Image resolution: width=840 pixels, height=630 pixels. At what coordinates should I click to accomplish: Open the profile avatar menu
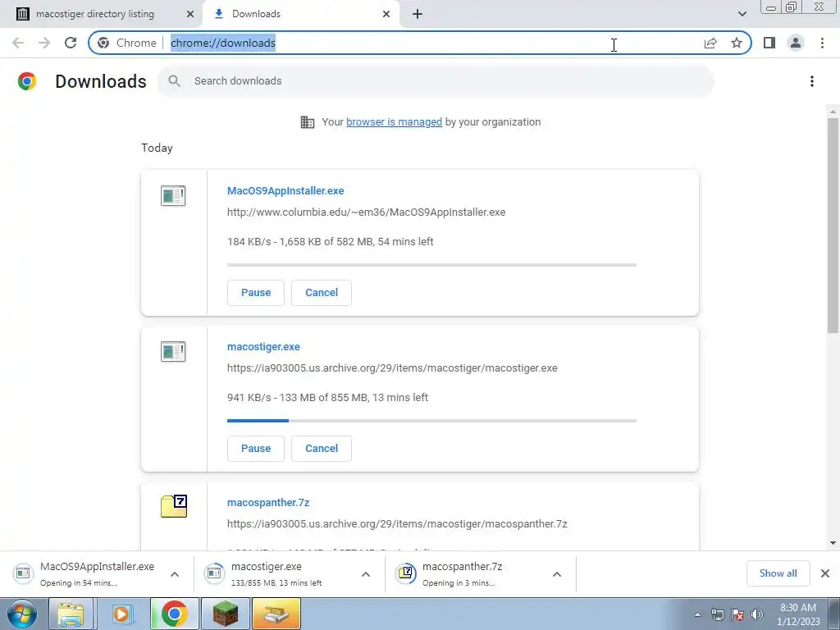(x=796, y=43)
